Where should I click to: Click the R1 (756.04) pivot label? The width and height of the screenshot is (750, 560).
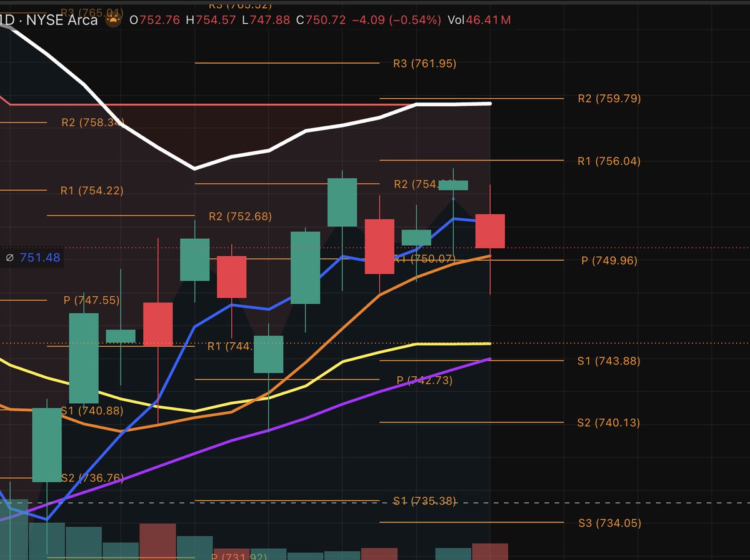pos(609,161)
